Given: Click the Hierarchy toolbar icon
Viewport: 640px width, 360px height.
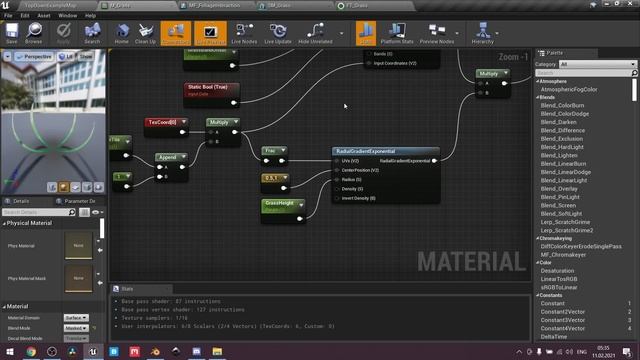Looking at the screenshot, I should coord(482,33).
